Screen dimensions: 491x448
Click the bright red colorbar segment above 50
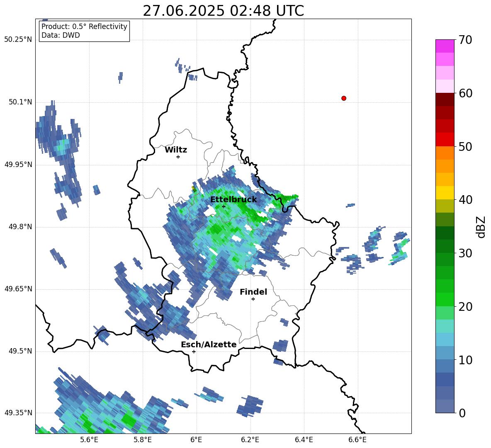point(445,140)
